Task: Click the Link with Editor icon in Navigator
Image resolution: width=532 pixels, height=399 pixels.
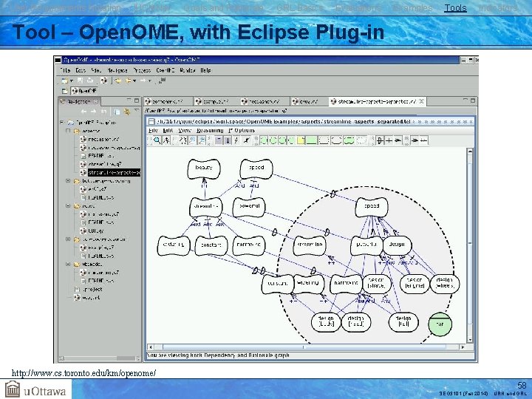Action: pos(127,112)
